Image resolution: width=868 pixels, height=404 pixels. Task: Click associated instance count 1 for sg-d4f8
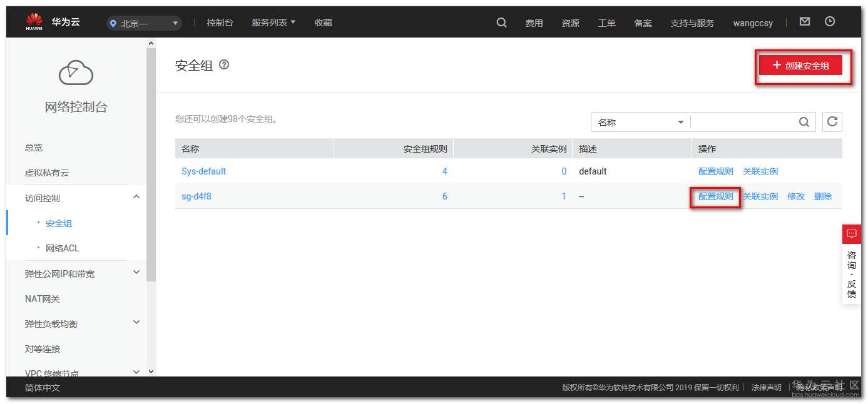564,196
